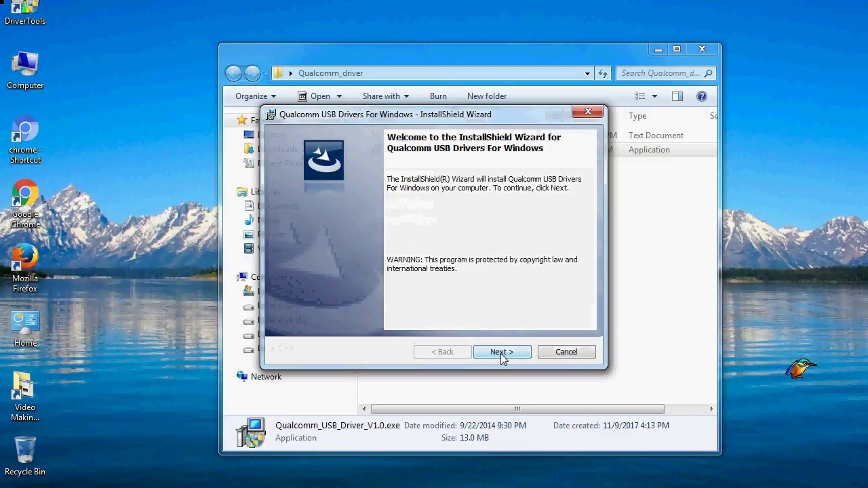Minimize the Explorer window

pos(658,49)
